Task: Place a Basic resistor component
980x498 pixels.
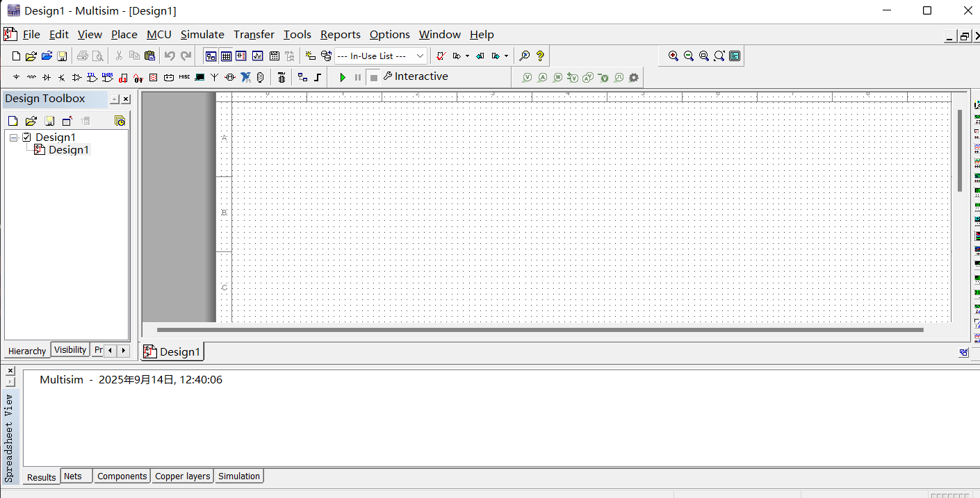Action: pos(31,77)
